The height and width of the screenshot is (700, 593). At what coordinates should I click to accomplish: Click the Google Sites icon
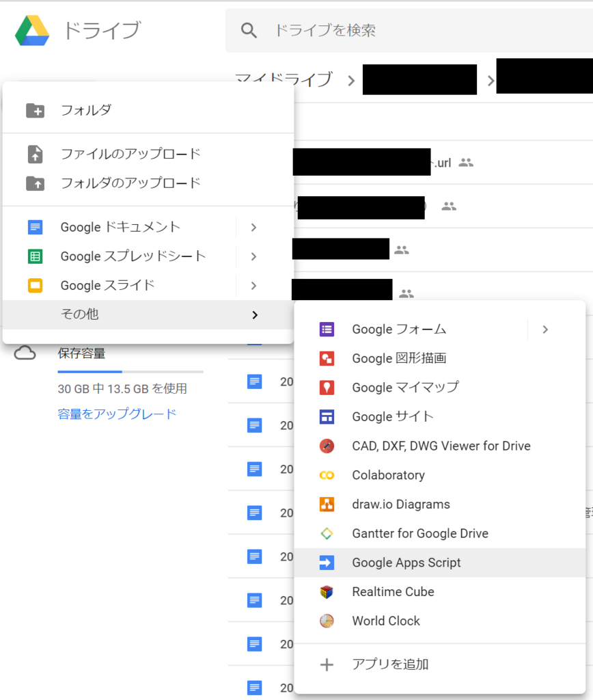(x=327, y=416)
